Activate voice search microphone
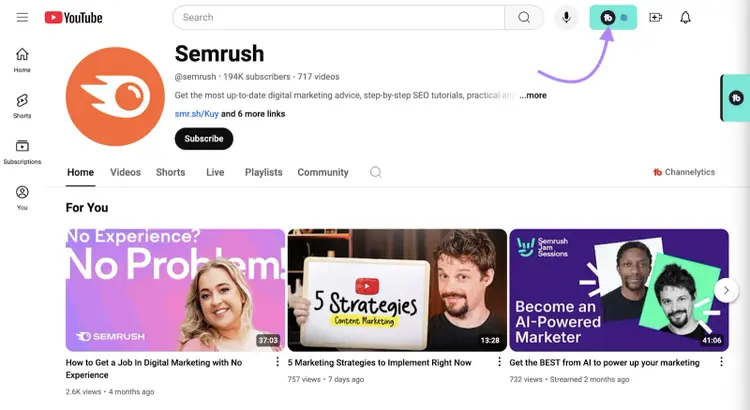Viewport: 750px width, 410px height. tap(566, 18)
